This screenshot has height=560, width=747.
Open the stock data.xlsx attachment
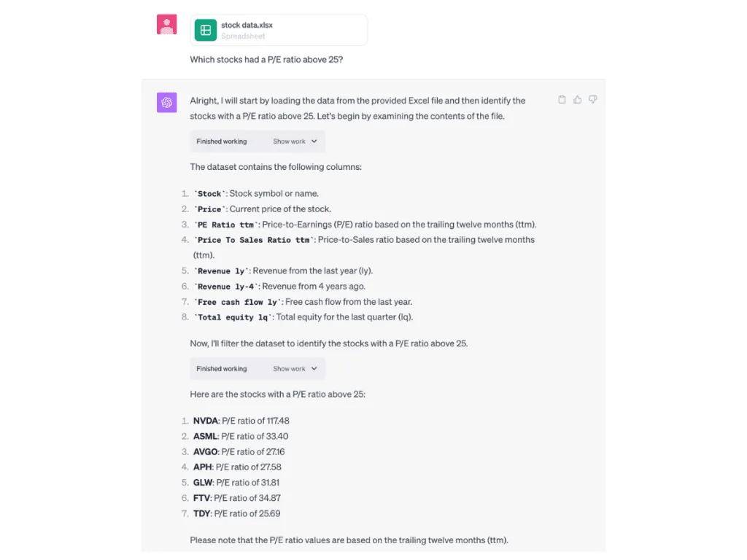pyautogui.click(x=279, y=30)
